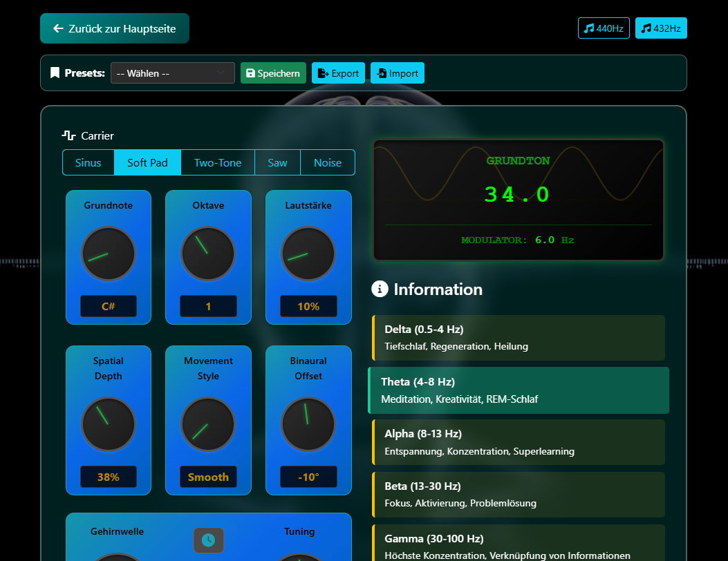
Task: Click the file export icon
Action: pyautogui.click(x=323, y=73)
